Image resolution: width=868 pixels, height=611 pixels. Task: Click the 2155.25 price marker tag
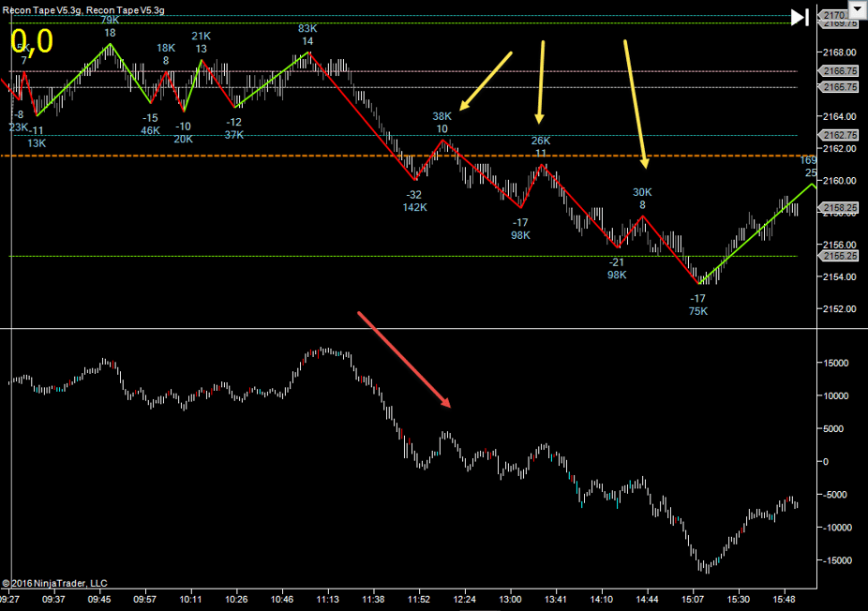pos(840,256)
